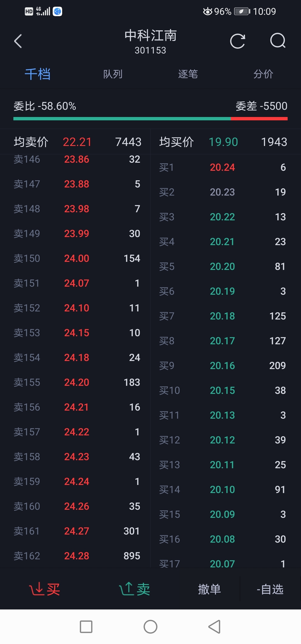Open the 分价 tab
This screenshot has height=644, width=301.
pyautogui.click(x=263, y=74)
